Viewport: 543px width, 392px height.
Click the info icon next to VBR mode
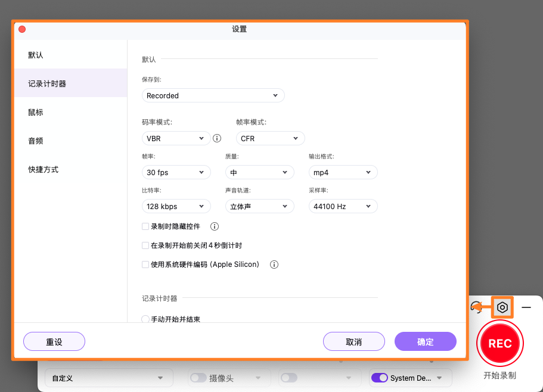click(216, 138)
